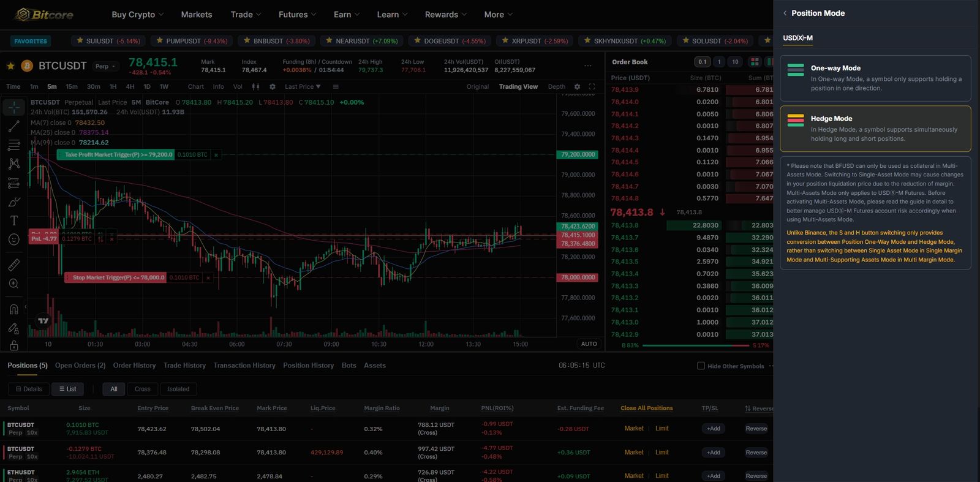Click Reverse on the BTCUSDT long position
The height and width of the screenshot is (482, 980).
[756, 429]
